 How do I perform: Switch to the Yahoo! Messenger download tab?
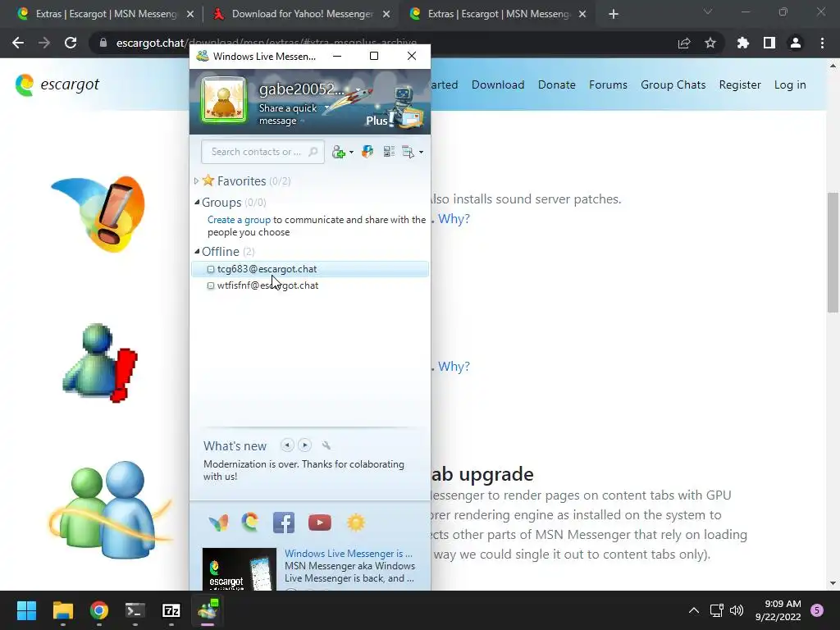(x=300, y=14)
